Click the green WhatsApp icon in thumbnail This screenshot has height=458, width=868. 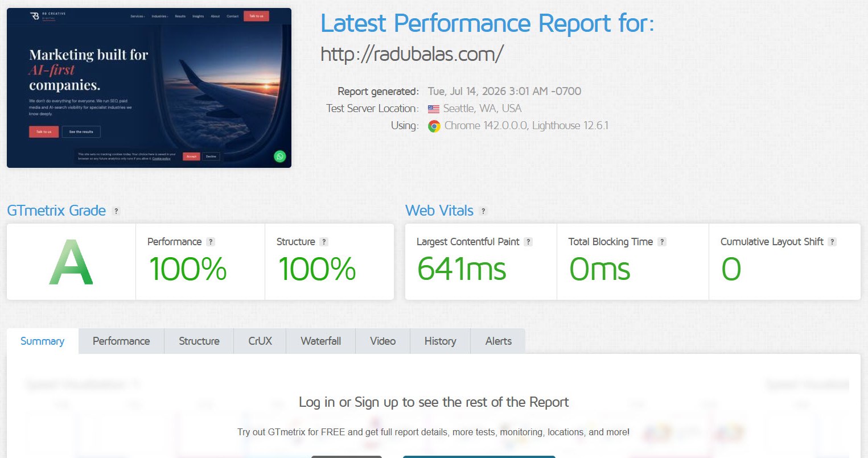pyautogui.click(x=279, y=156)
